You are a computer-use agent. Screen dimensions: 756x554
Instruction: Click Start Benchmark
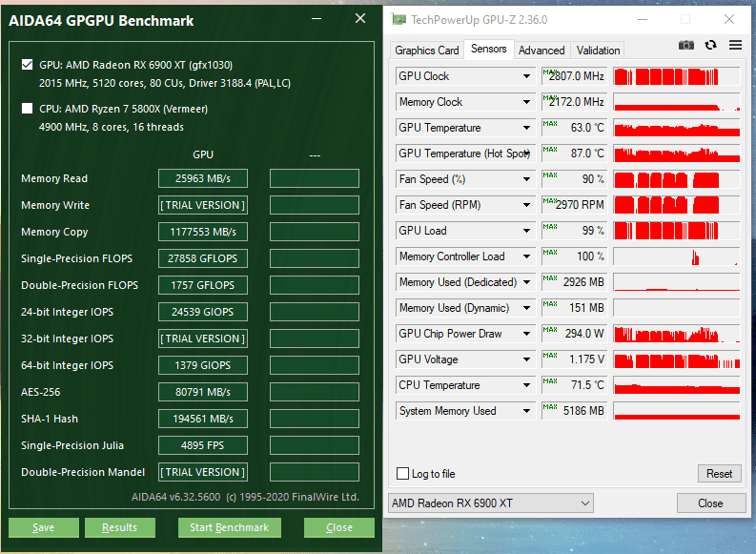(229, 527)
